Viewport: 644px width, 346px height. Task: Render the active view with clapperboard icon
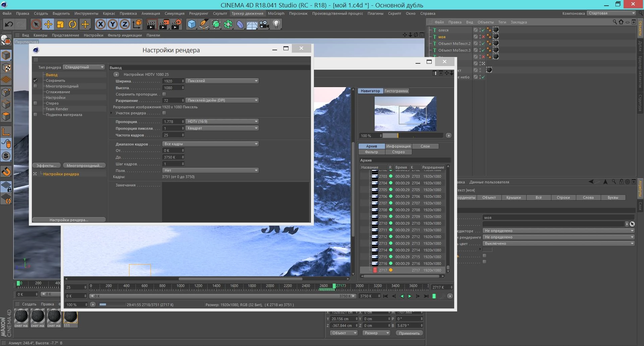[152, 24]
